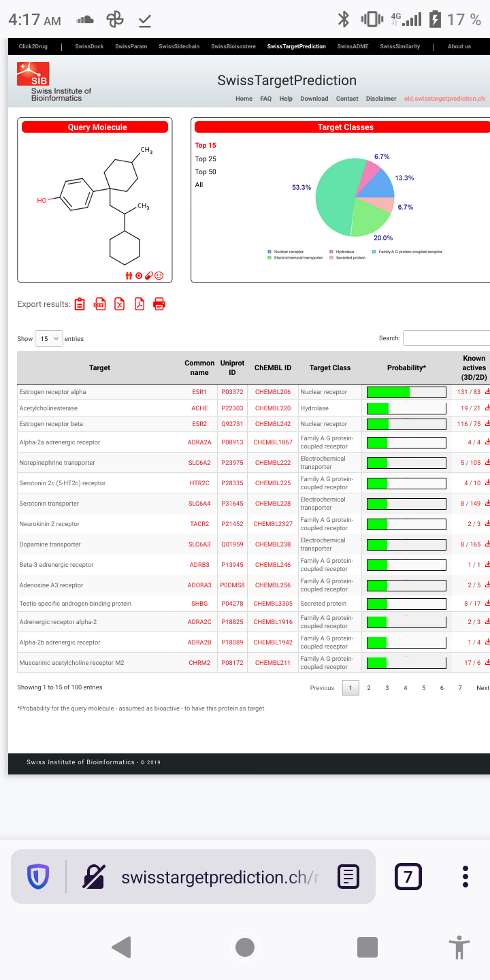Export results as Excel spreadsheet
This screenshot has height=980, width=490.
(x=120, y=304)
